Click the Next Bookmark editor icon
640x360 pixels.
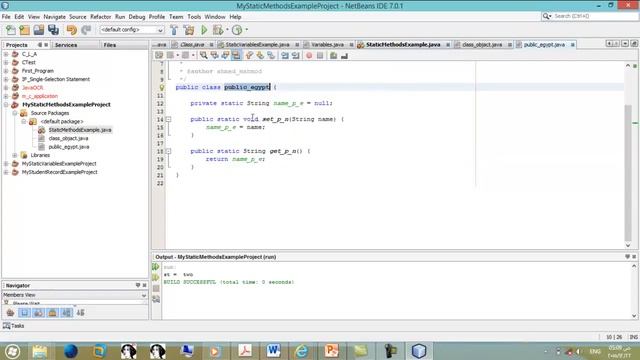pyautogui.click(x=260, y=56)
